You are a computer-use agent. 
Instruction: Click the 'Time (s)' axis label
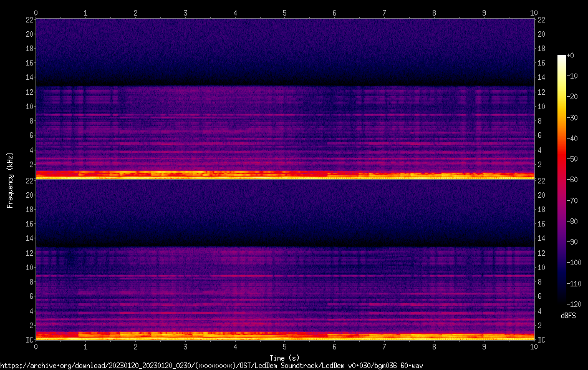[x=285, y=358]
